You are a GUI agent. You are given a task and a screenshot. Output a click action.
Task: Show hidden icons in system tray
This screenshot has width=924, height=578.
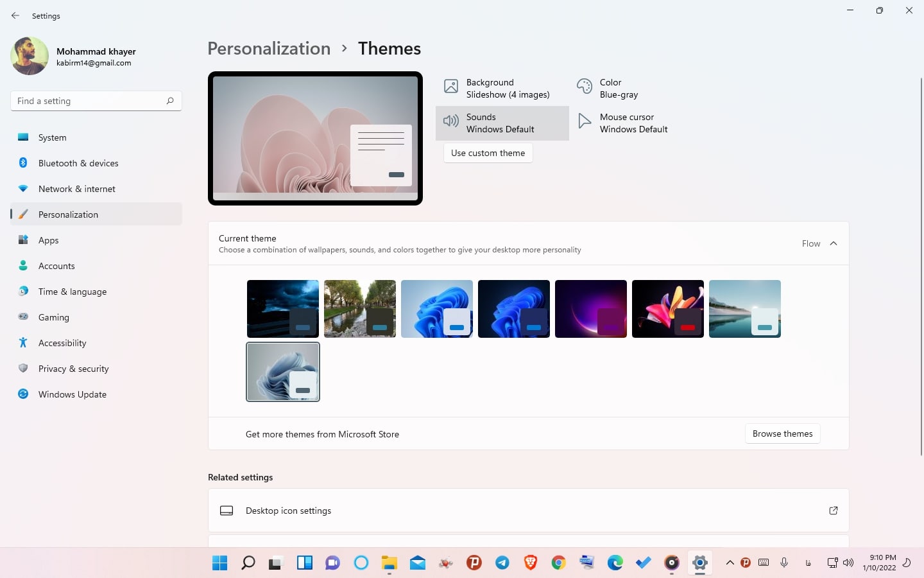point(730,563)
